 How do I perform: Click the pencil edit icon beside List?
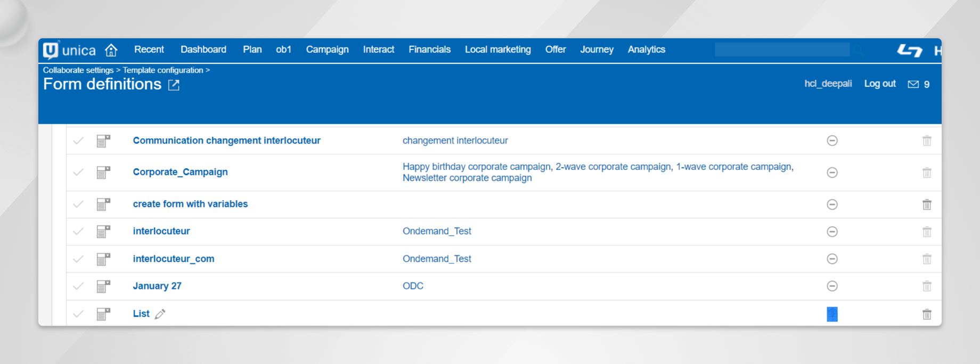point(160,314)
